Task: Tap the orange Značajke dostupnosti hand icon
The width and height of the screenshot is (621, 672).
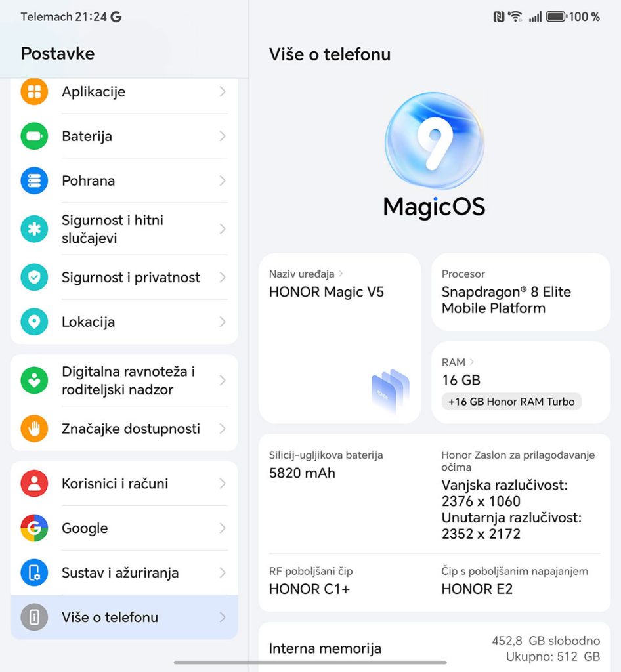Action: point(34,429)
